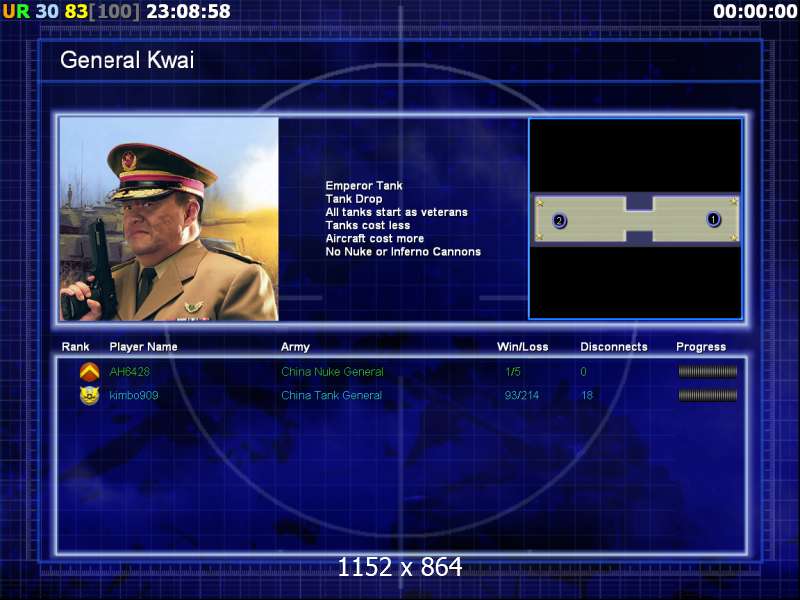This screenshot has width=800, height=600.
Task: Click the No Nuke or Inferno Cannons line
Action: pos(403,252)
